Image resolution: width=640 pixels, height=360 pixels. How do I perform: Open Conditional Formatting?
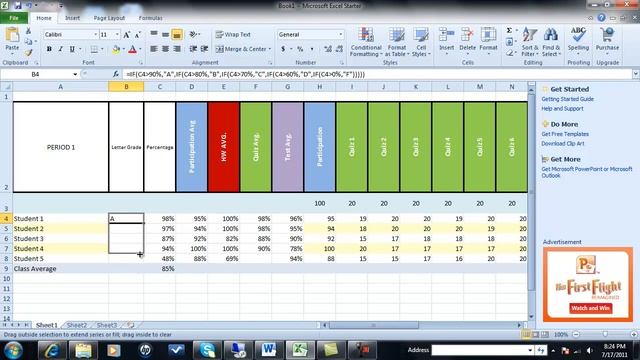366,42
